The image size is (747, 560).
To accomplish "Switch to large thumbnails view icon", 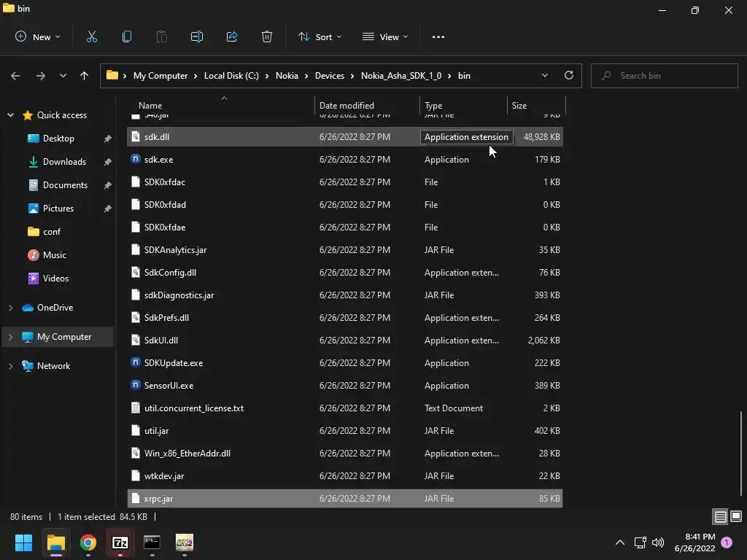I will tap(736, 516).
